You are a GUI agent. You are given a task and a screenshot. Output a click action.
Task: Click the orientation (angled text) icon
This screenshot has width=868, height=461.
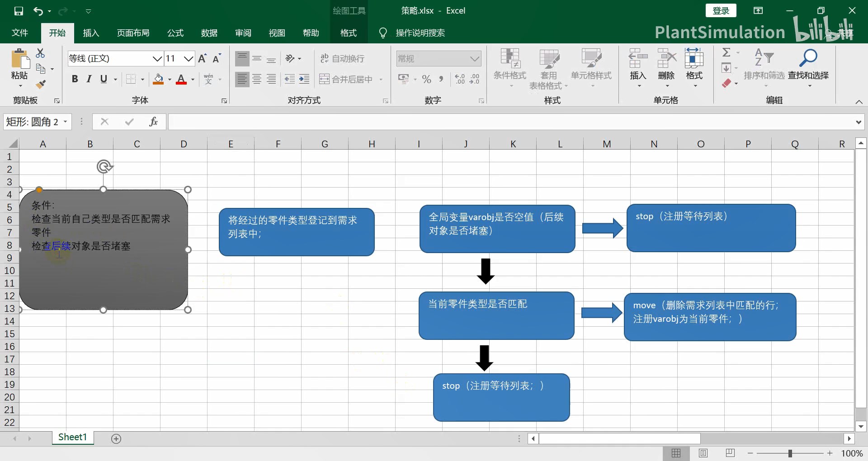coord(290,58)
